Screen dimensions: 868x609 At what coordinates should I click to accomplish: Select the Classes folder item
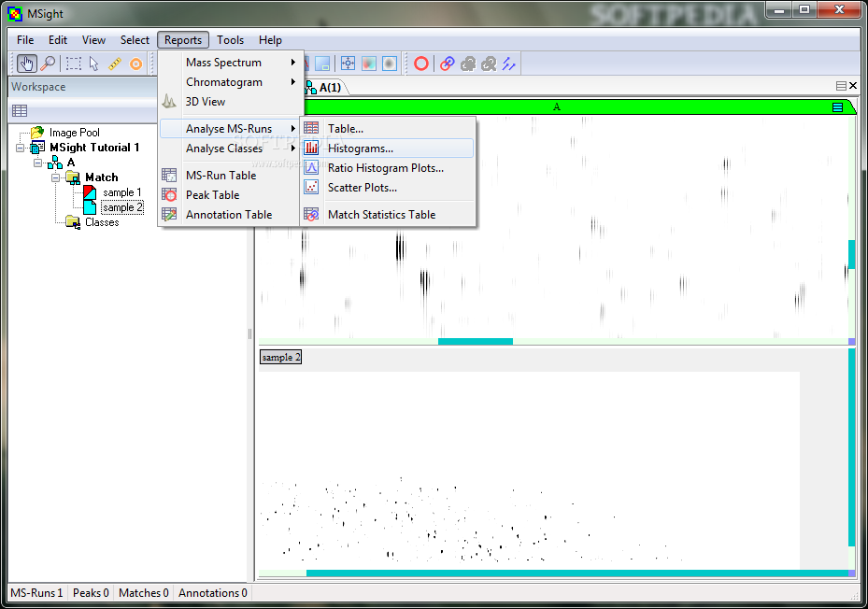(x=102, y=222)
